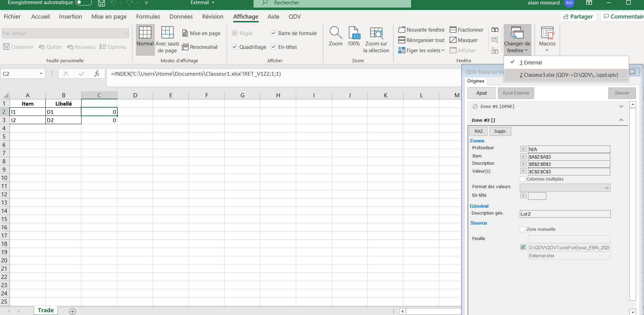Open the QDV ribbon tab
The image size is (644, 315).
point(294,17)
